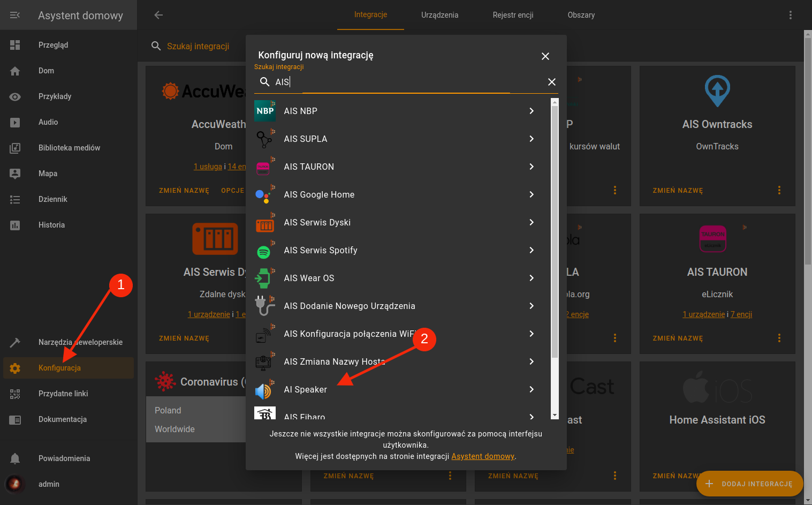Click OPCJE on the AccuWeather card
Image resolution: width=812 pixels, height=505 pixels.
coord(232,190)
